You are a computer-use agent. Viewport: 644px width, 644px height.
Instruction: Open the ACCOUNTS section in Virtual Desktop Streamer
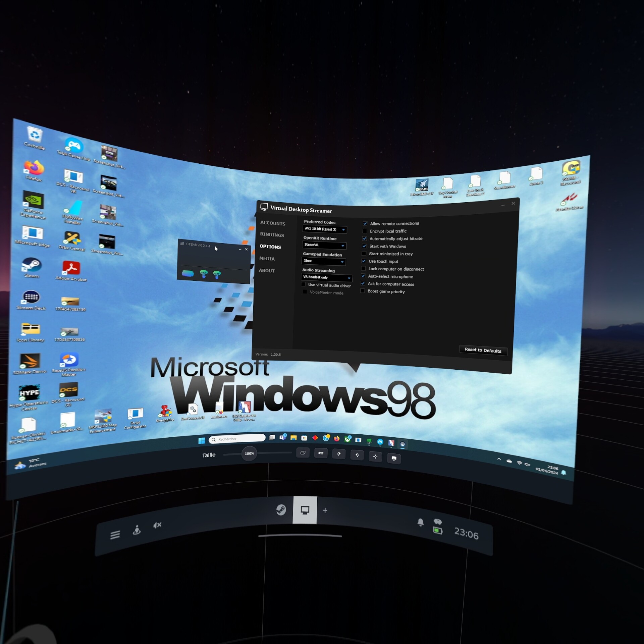(273, 223)
